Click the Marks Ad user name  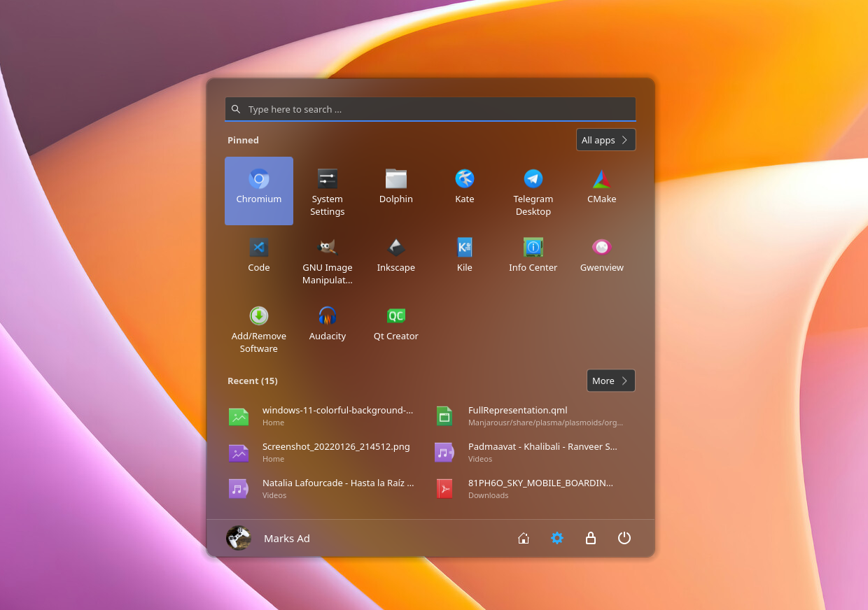point(287,539)
